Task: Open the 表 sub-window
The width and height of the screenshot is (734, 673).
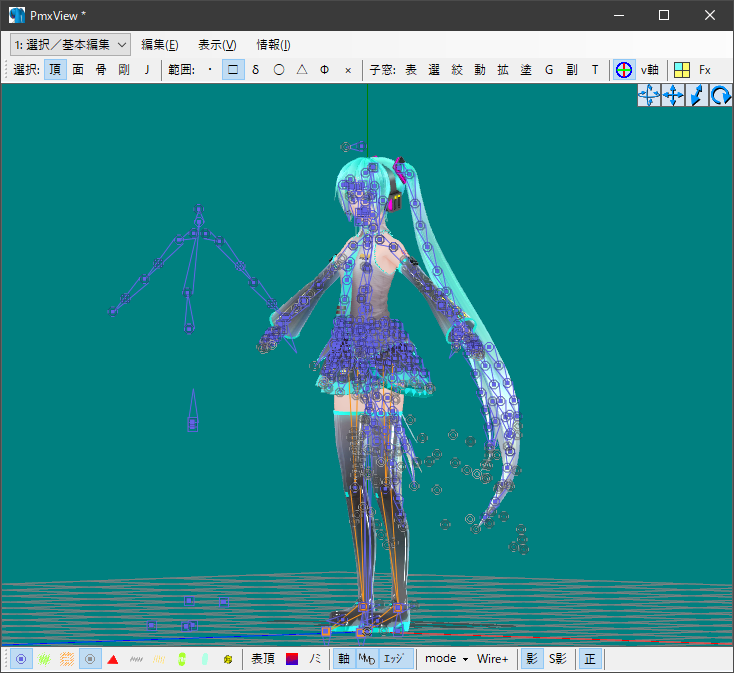Action: click(x=411, y=70)
